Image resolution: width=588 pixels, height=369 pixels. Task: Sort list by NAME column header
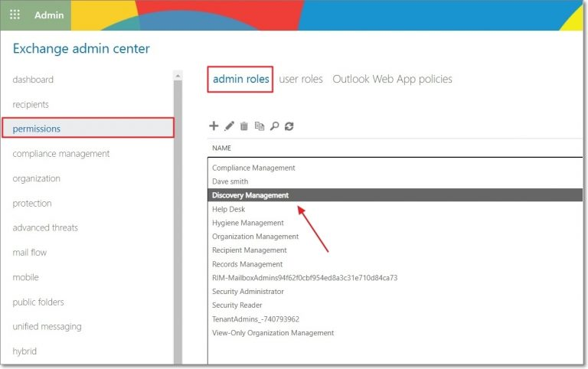click(x=221, y=148)
